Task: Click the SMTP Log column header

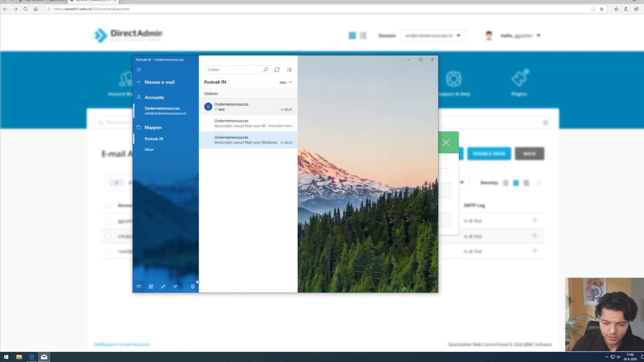Action: click(474, 205)
